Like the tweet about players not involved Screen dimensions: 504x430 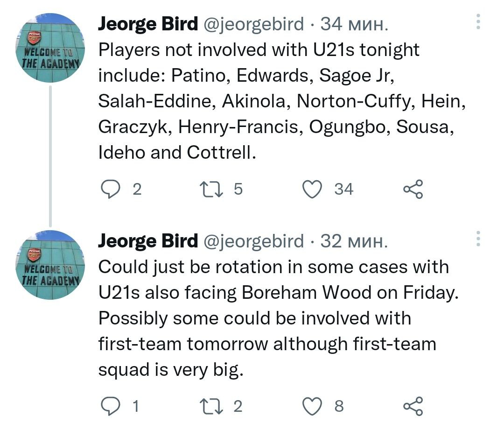point(311,189)
